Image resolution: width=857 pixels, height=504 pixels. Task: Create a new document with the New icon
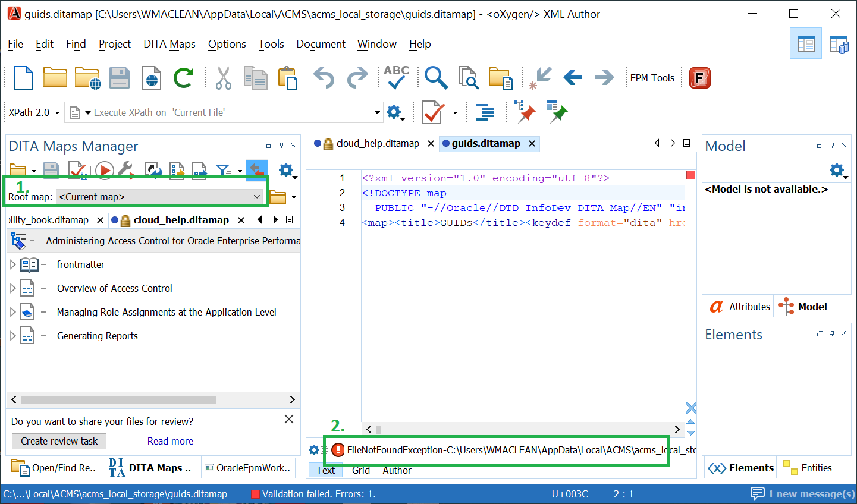[x=23, y=78]
